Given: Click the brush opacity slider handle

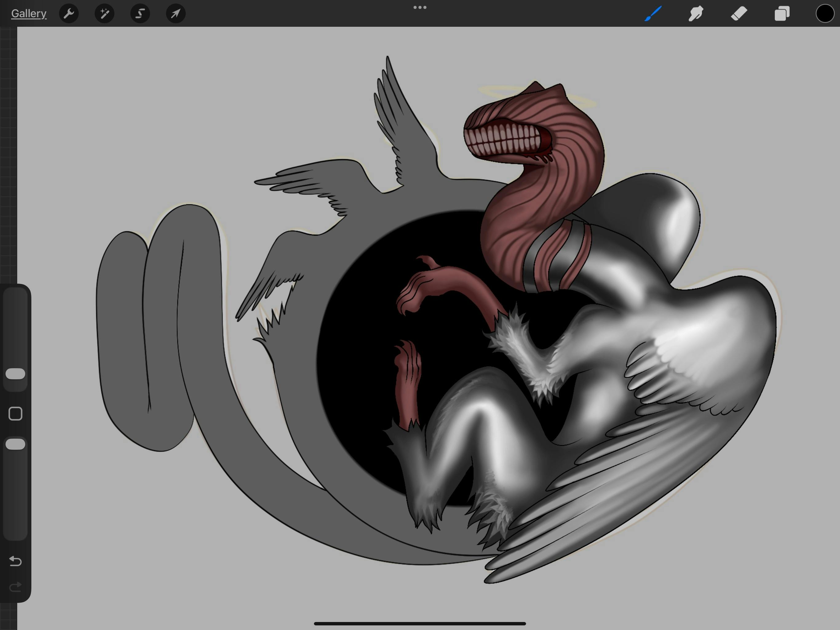Looking at the screenshot, I should (x=16, y=444).
